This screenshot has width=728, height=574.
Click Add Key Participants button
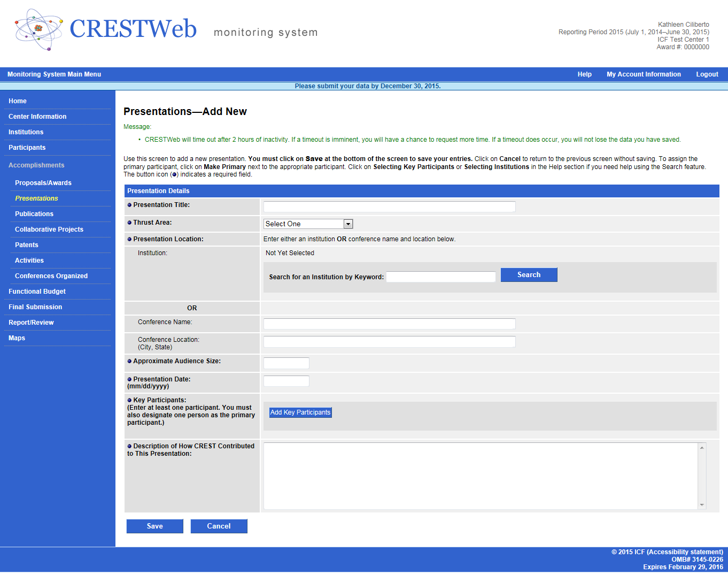(x=300, y=412)
